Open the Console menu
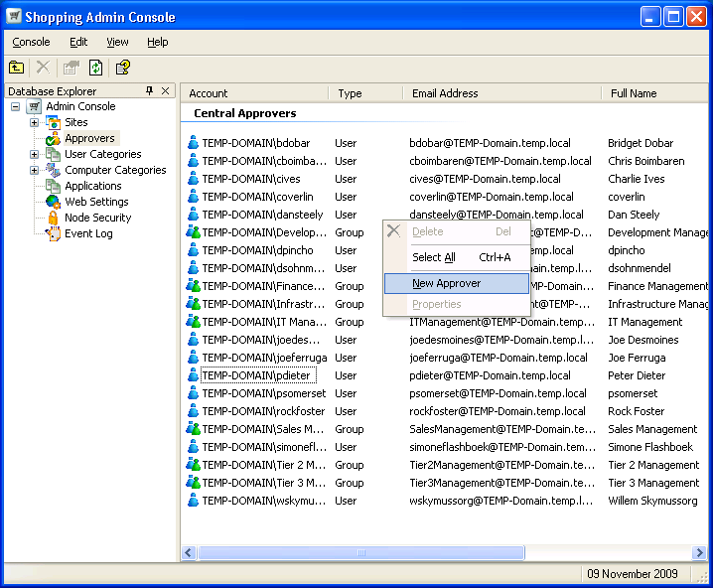The image size is (713, 588). coord(31,42)
